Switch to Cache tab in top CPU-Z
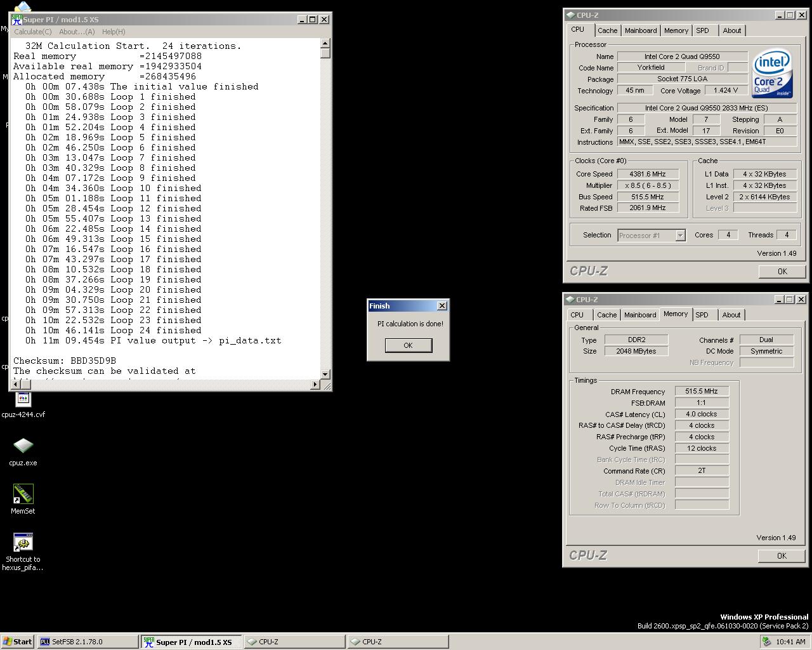812x650 pixels. tap(607, 30)
